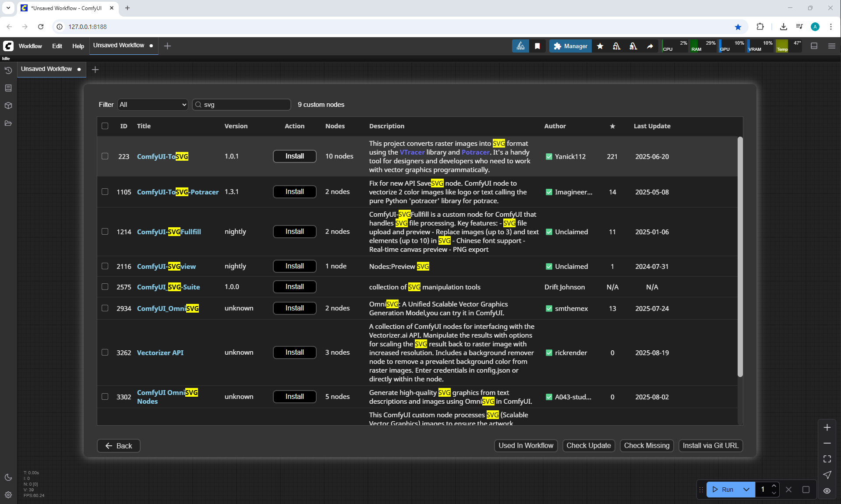The height and width of the screenshot is (504, 841).
Task: Toggle dark theme moon icon
Action: click(8, 477)
